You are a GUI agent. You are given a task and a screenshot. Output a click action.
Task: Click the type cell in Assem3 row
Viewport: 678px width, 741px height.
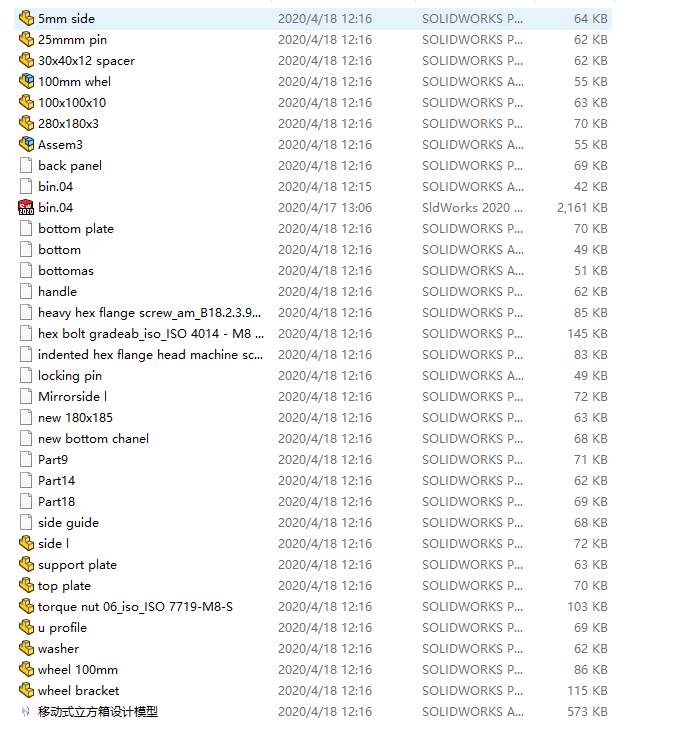[472, 145]
